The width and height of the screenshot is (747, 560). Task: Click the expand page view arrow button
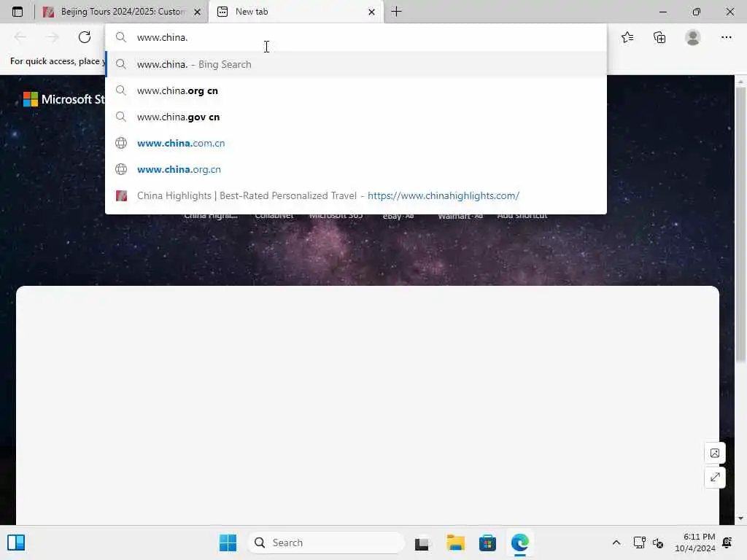(x=715, y=477)
